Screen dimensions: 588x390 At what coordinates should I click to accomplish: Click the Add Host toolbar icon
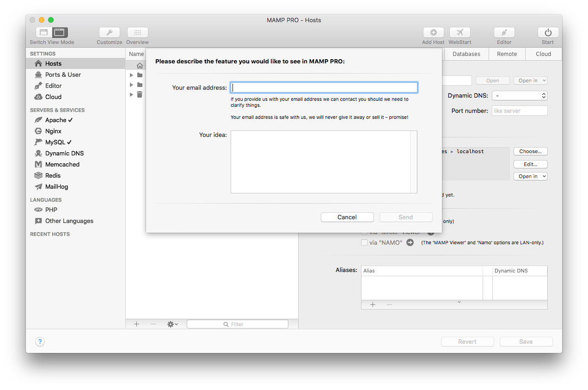pos(433,32)
